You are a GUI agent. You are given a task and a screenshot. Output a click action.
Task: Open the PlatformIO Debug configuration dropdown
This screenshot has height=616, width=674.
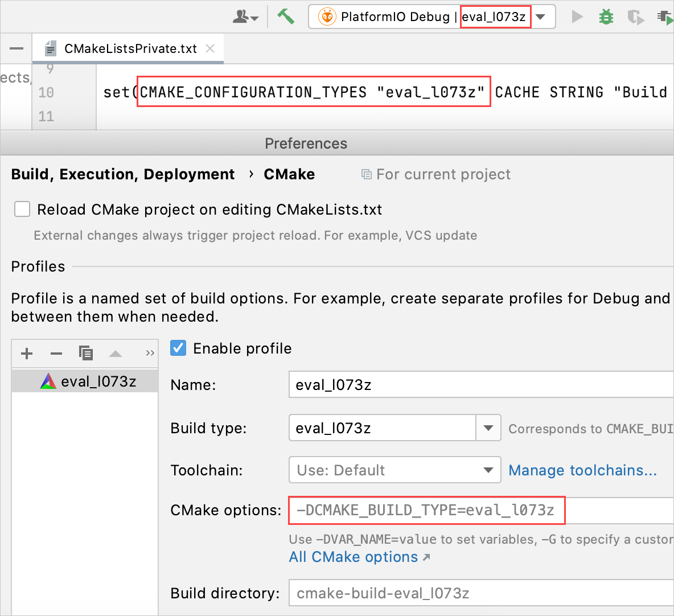point(541,17)
